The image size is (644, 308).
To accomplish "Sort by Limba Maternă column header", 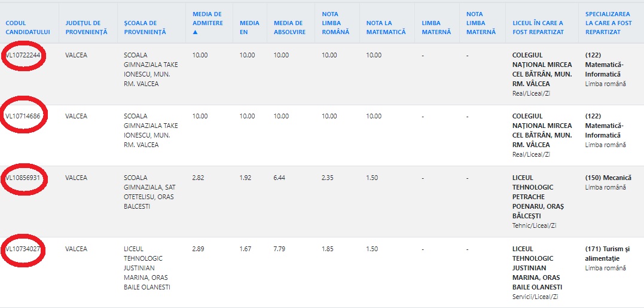I will pos(436,28).
